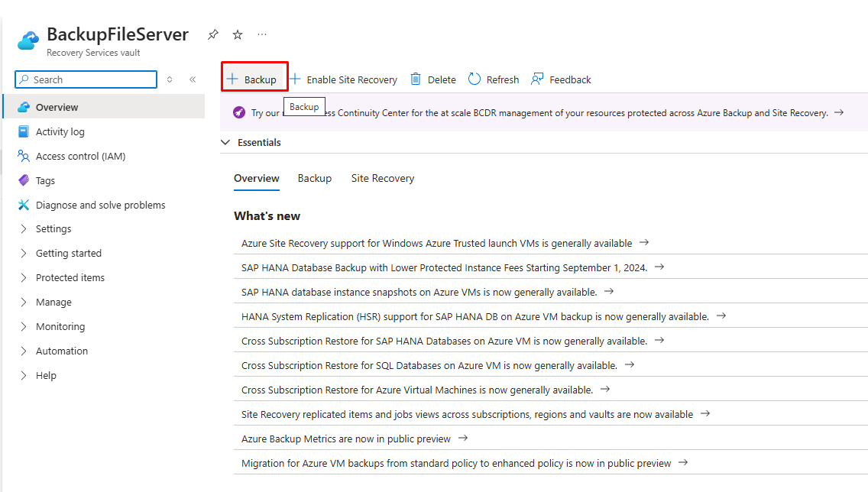
Task: Click the Feedback toolbar label
Action: point(570,79)
